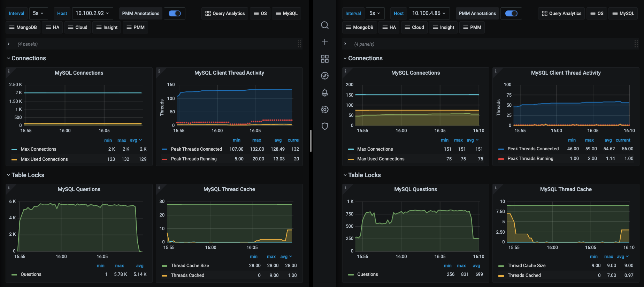Toggle PMM Annotations switch in right dashboard
This screenshot has height=287, width=644.
511,13
